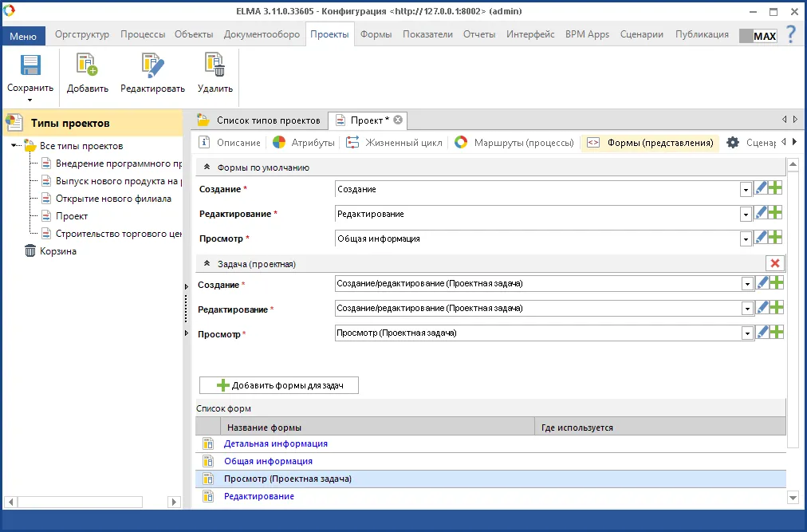Click help question mark icon
Viewport: 807px width, 532px height.
[791, 34]
